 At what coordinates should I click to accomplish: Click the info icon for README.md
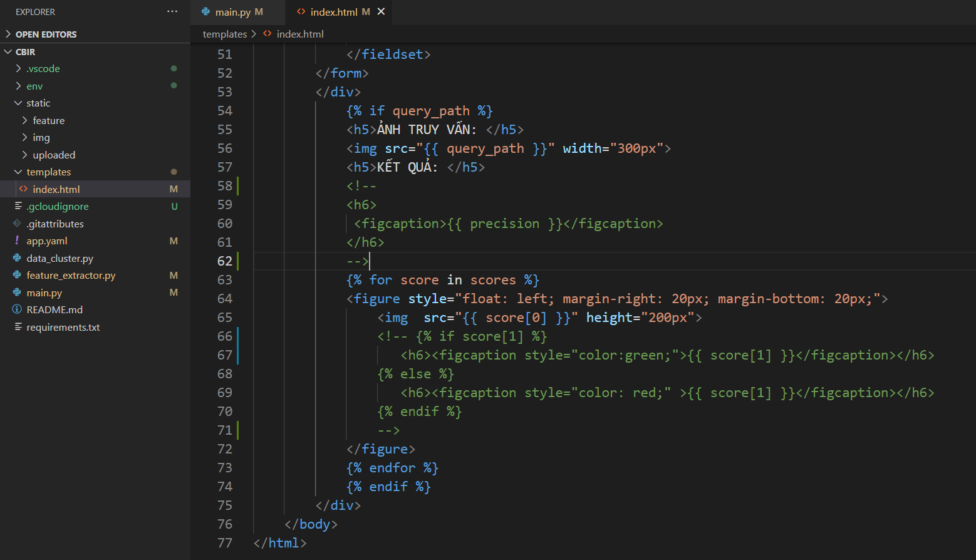[17, 309]
